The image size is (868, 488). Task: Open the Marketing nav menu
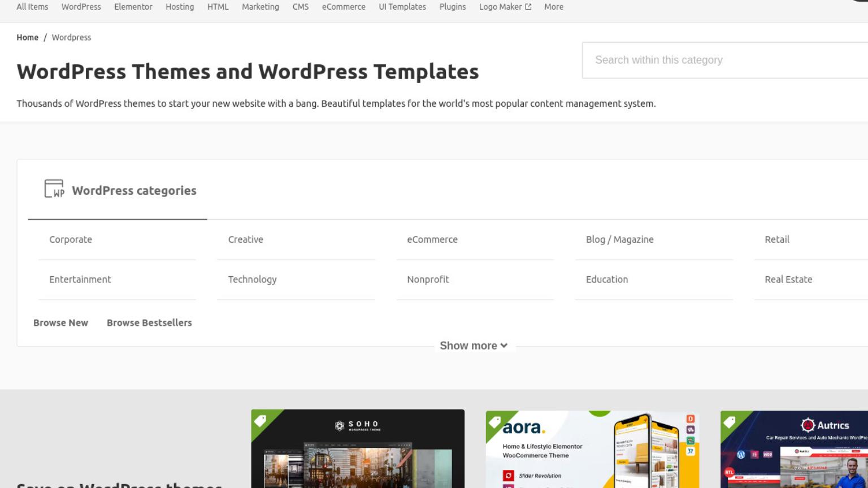point(261,7)
